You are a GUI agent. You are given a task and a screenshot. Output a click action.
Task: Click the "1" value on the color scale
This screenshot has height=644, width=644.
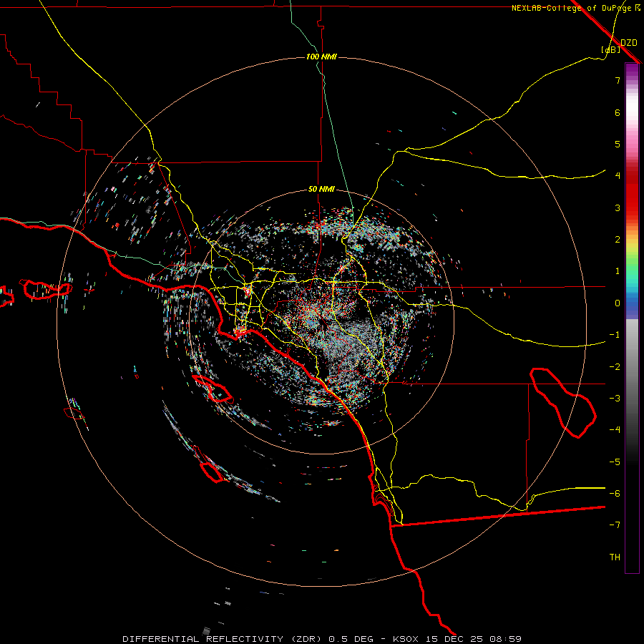coord(618,271)
